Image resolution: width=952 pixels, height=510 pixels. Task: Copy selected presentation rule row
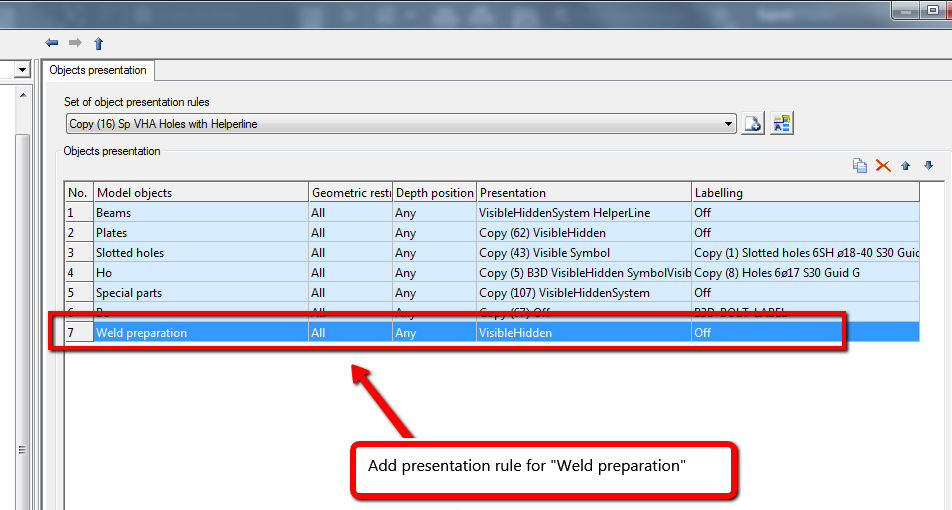pyautogui.click(x=860, y=165)
